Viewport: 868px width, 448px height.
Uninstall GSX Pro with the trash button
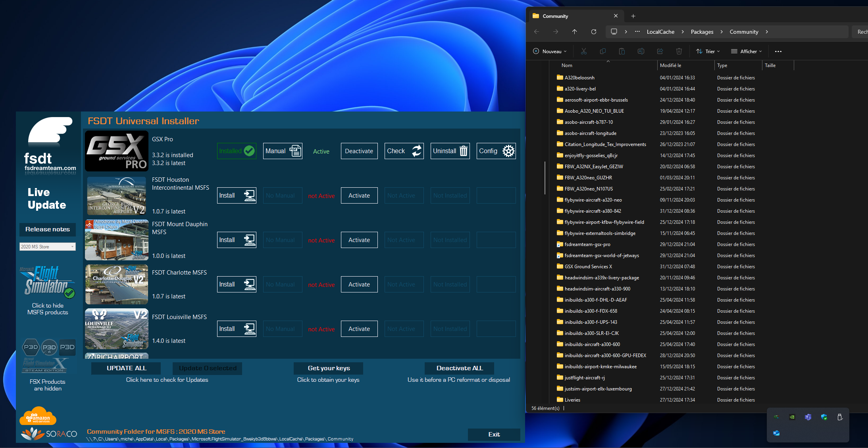(450, 151)
